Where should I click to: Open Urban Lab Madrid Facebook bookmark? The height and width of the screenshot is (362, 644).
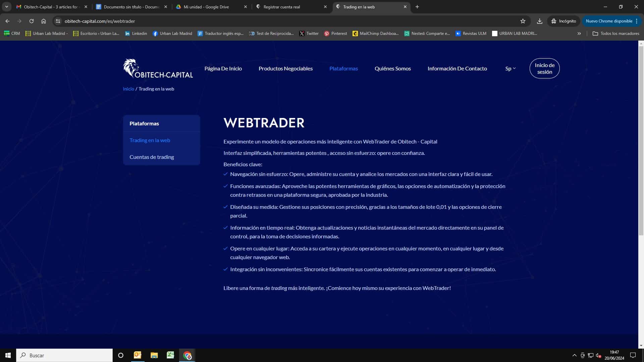(172, 34)
